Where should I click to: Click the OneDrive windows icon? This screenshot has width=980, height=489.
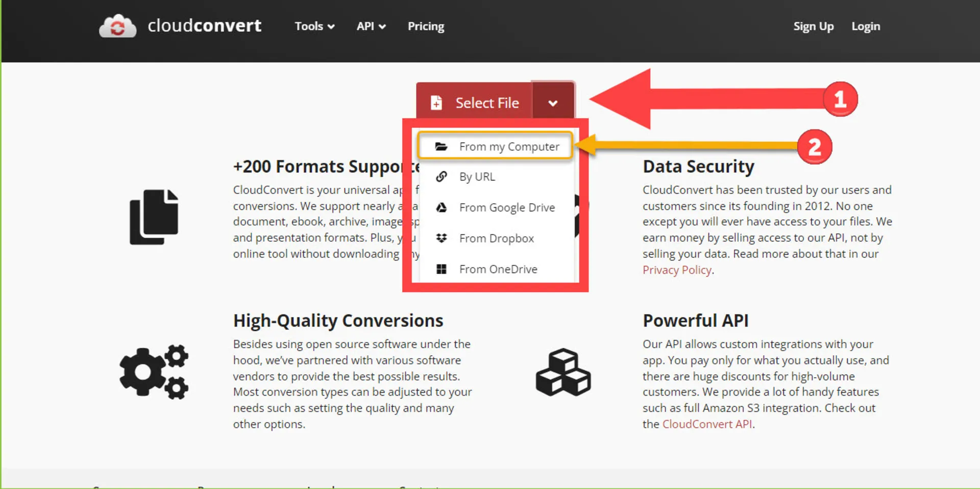(442, 269)
